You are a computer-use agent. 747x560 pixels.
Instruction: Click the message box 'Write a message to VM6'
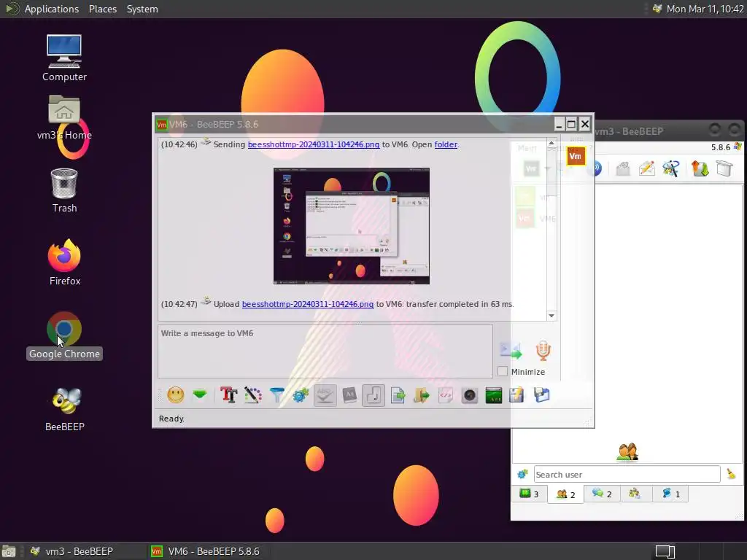click(325, 351)
